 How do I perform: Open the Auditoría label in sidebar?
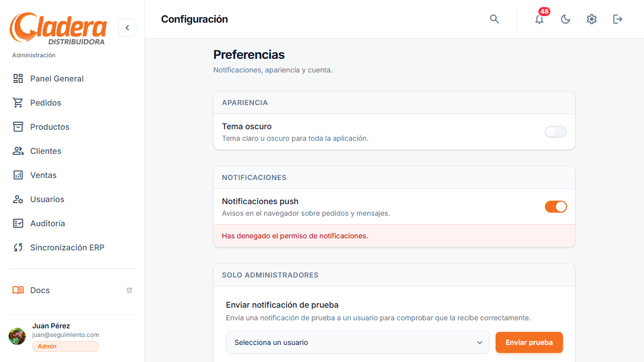click(x=48, y=223)
